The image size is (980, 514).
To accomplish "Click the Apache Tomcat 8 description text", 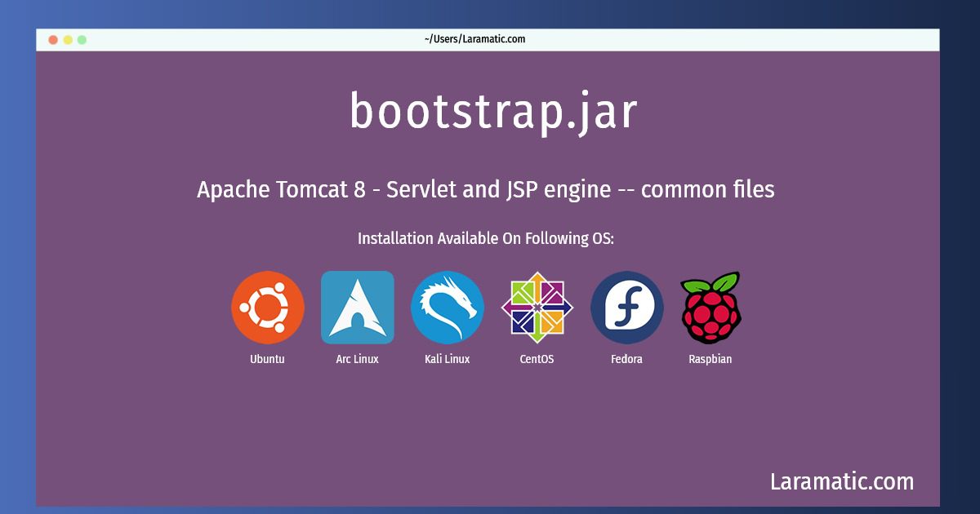I will point(485,188).
